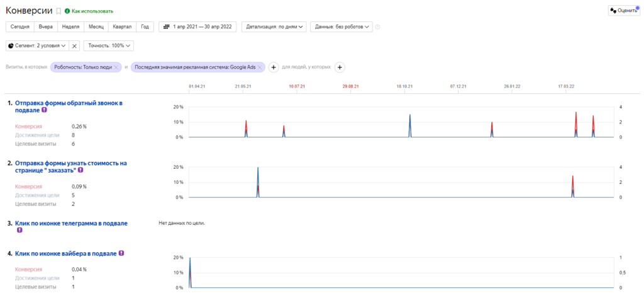Viewport: 644px width, 303px height.
Task: Remove the Google Ads ad system filter chip
Action: 260,67
